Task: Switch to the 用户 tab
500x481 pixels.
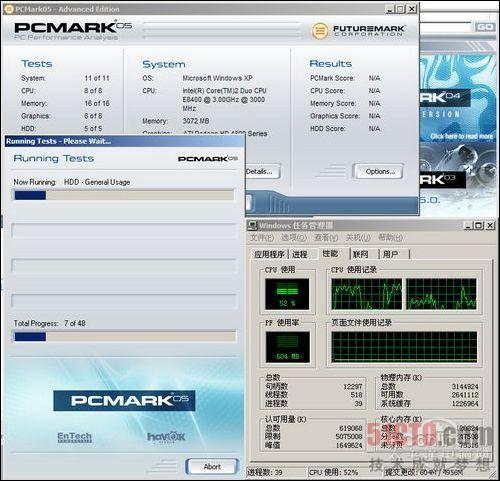Action: click(x=390, y=254)
